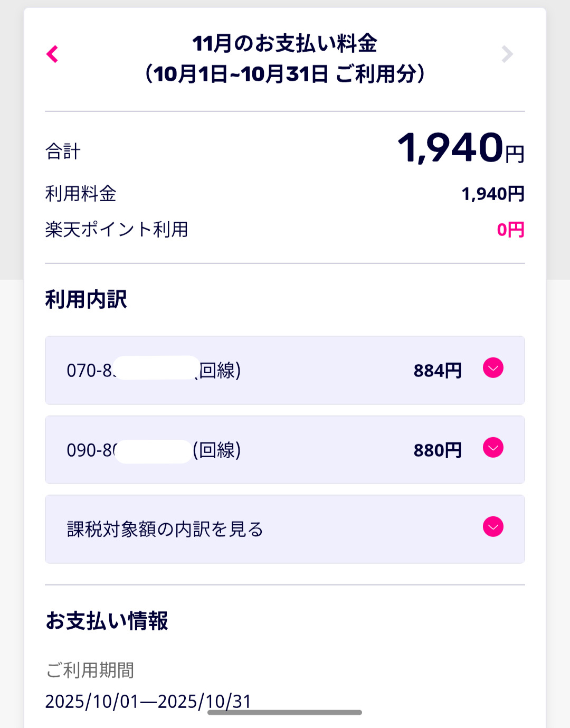Tap the home indicator bar at bottom

[285, 713]
